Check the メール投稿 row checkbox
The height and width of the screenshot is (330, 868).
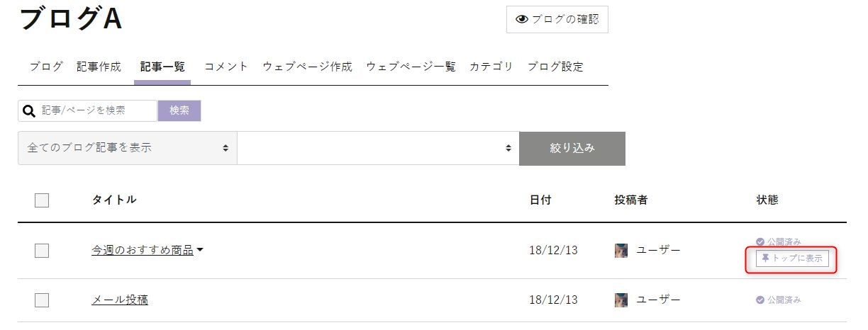42,300
